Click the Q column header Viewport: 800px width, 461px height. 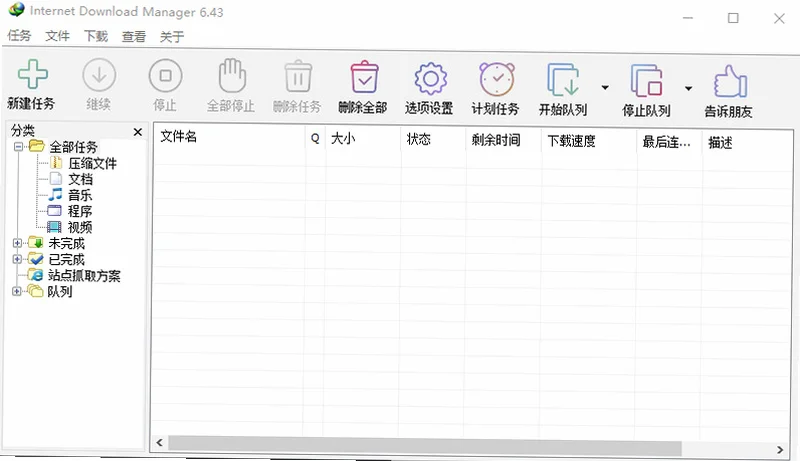tap(315, 138)
